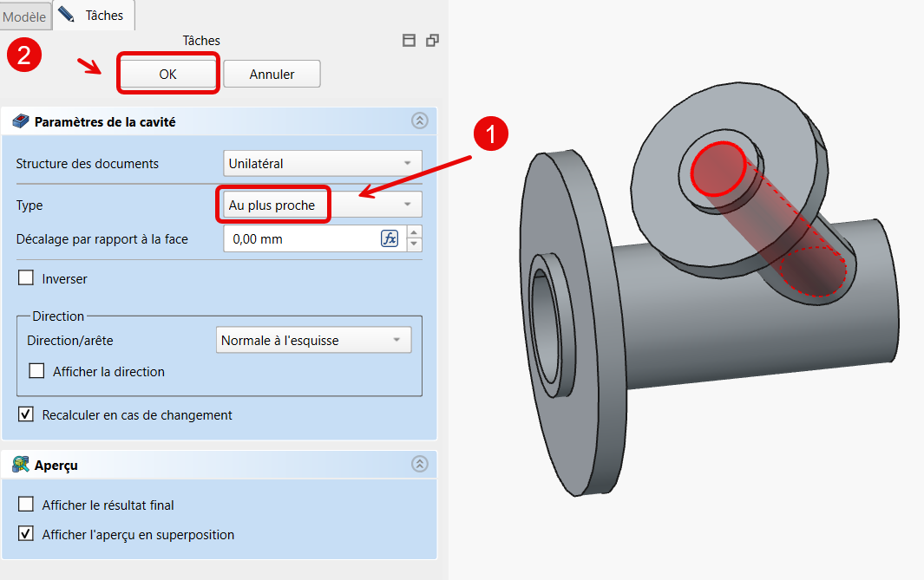The height and width of the screenshot is (580, 924).
Task: Open the Direction/arête dropdown
Action: [312, 341]
